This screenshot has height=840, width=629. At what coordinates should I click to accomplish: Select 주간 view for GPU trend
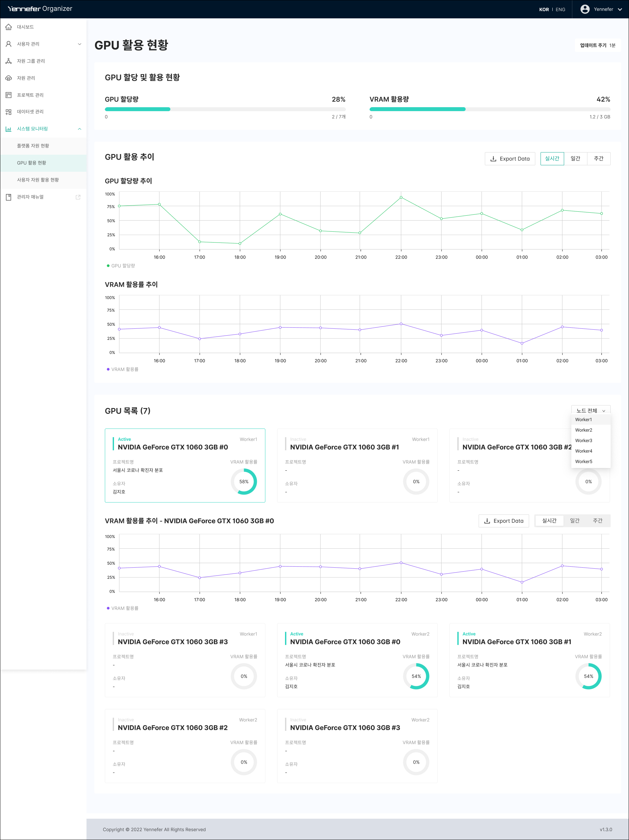(x=598, y=158)
